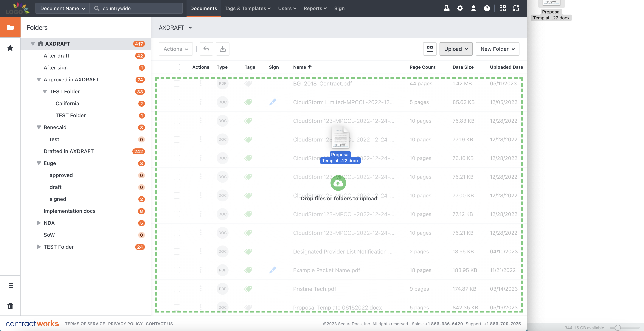Screen dimensions: 644x331
Task: Switch to the Documents tab
Action: [204, 8]
